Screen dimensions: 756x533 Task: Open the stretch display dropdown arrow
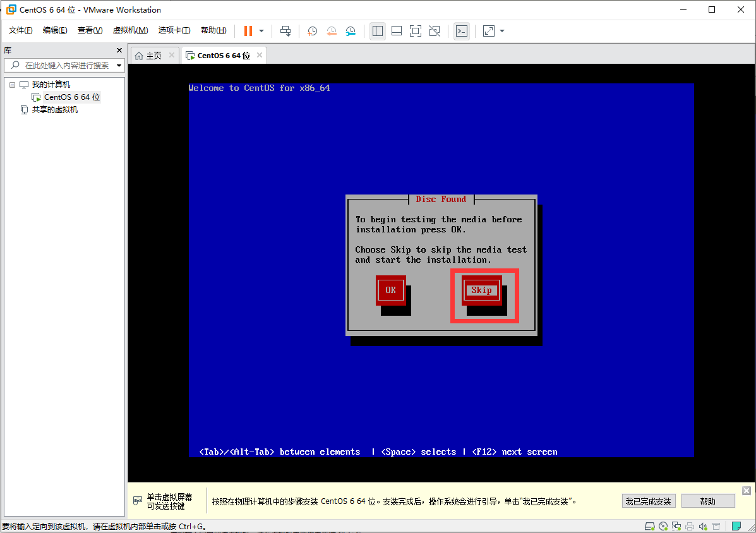(502, 31)
